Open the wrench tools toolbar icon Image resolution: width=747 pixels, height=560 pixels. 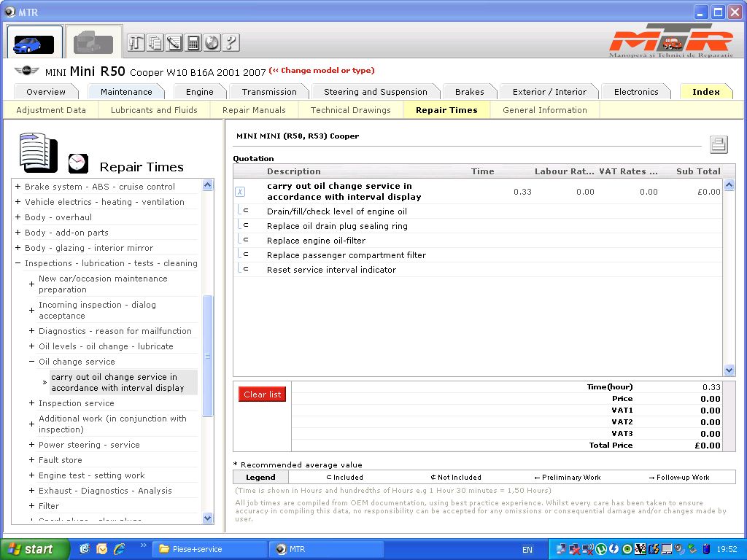point(136,42)
